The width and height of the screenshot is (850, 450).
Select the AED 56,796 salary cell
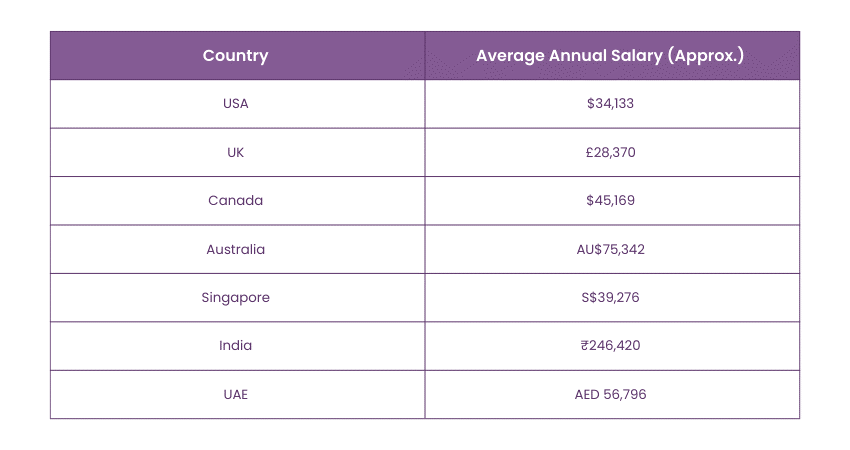click(x=611, y=394)
